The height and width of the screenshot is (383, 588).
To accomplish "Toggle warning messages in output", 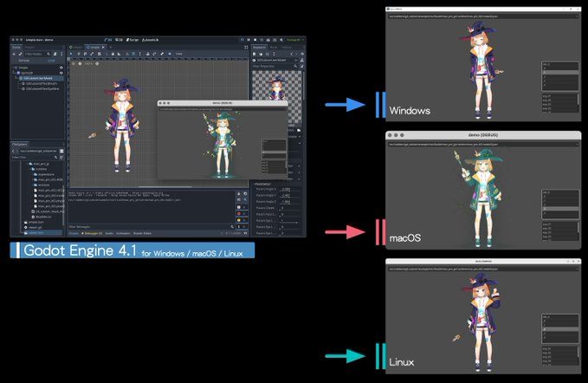I will (x=241, y=220).
